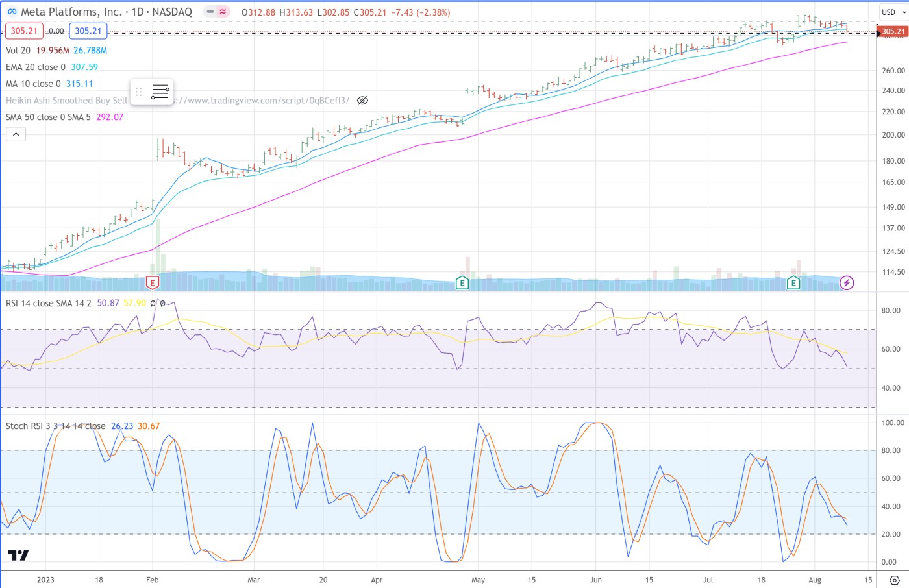This screenshot has width=909, height=588.
Task: Click the 2023 label on time axis
Action: coord(45,580)
